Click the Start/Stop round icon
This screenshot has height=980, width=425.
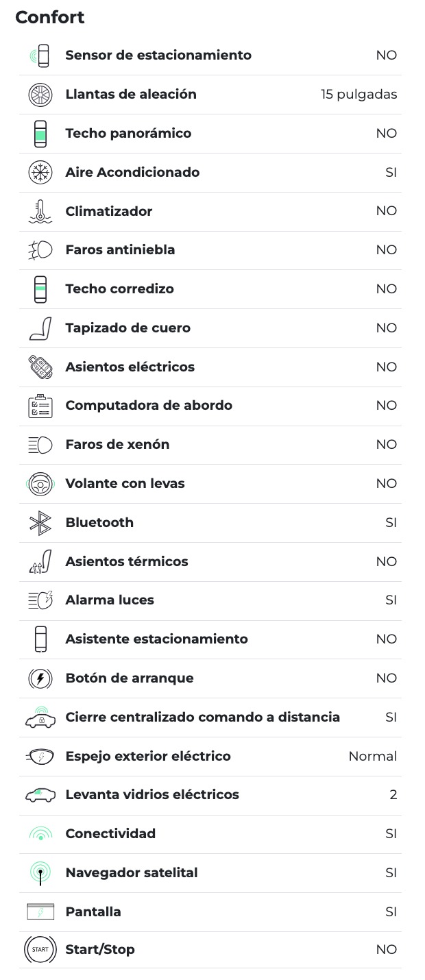click(x=40, y=950)
